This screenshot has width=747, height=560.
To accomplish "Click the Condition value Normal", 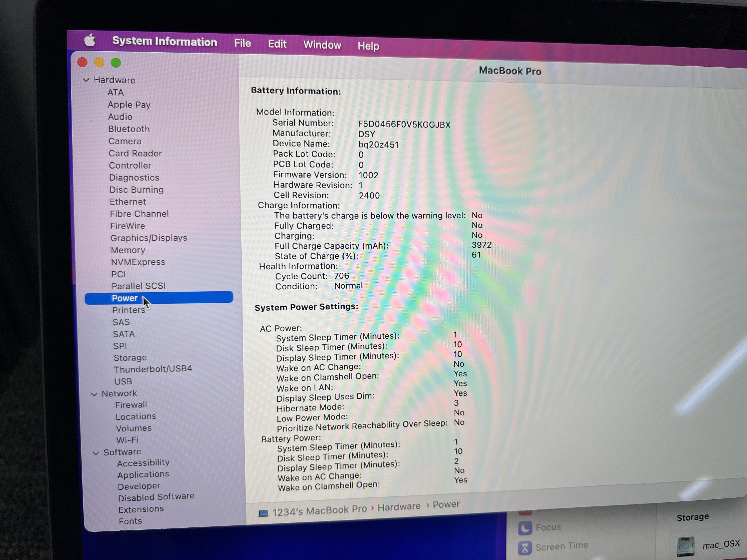I will point(348,286).
